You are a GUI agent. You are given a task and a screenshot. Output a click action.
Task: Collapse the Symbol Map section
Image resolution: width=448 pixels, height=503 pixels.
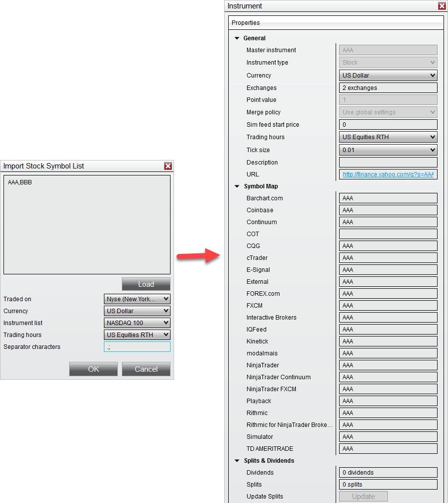point(237,186)
